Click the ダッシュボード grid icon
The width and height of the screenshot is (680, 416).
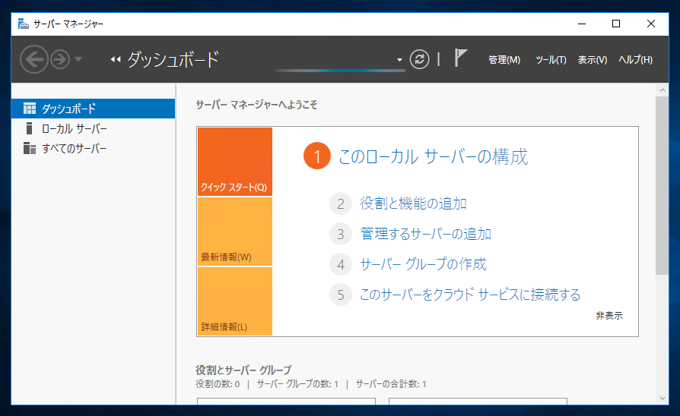click(x=29, y=108)
